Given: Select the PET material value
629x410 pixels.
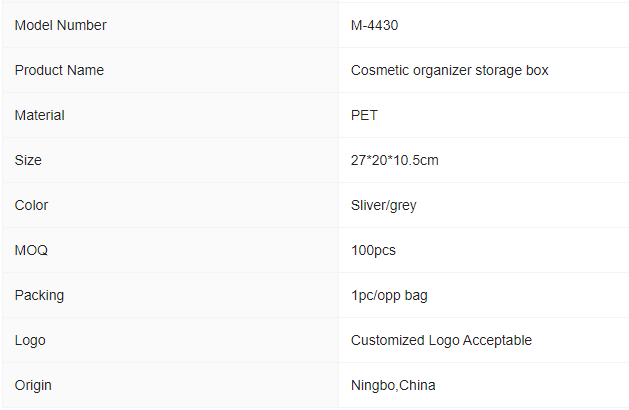Looking at the screenshot, I should pyautogui.click(x=364, y=115).
